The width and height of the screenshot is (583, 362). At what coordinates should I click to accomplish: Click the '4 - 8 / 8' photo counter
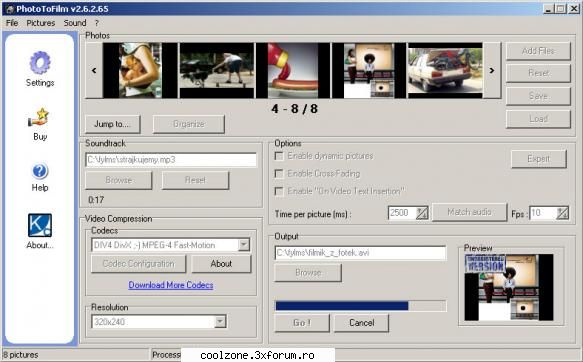click(x=294, y=109)
